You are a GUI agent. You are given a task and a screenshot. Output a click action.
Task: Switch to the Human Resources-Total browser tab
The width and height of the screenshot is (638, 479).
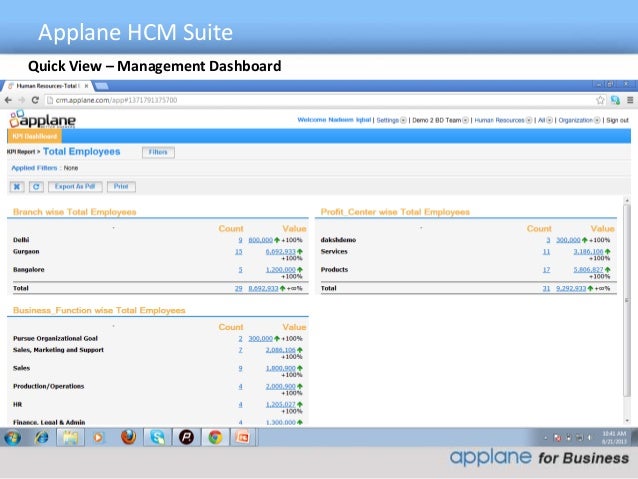pos(48,86)
